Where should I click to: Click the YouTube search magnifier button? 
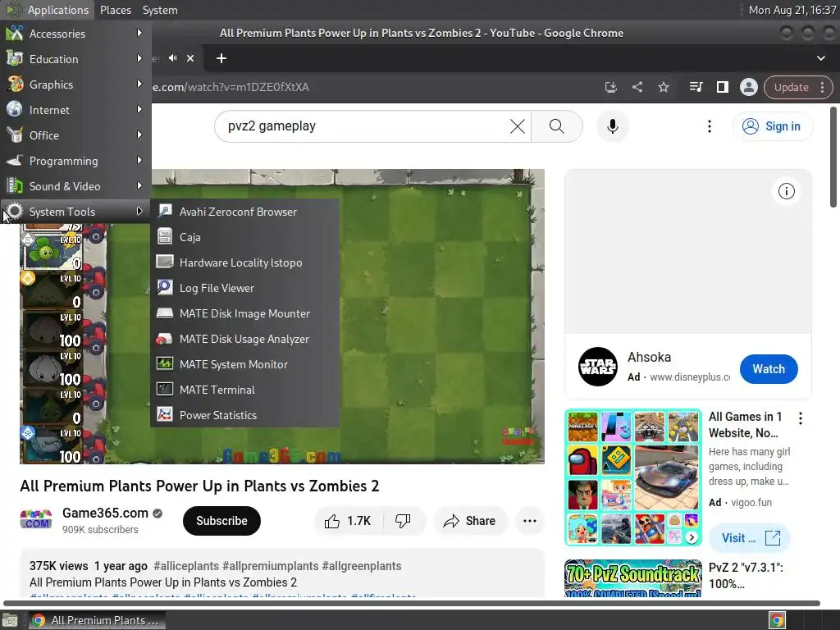(557, 126)
